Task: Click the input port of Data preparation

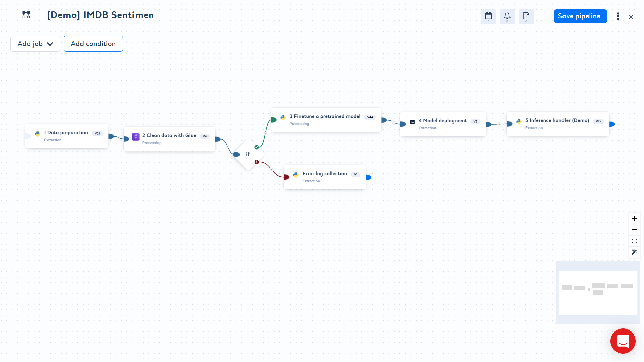Action: point(28,136)
